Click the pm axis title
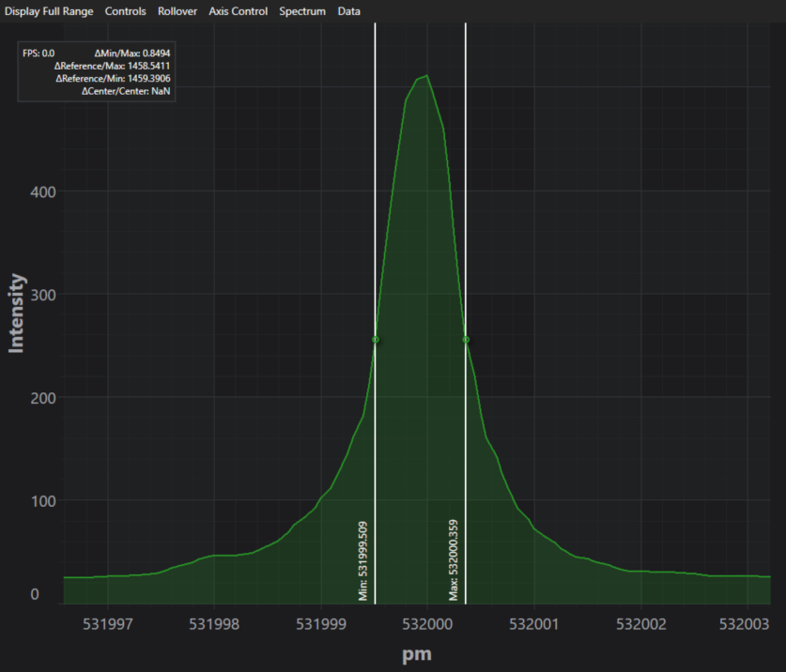786x672 pixels. 417,655
